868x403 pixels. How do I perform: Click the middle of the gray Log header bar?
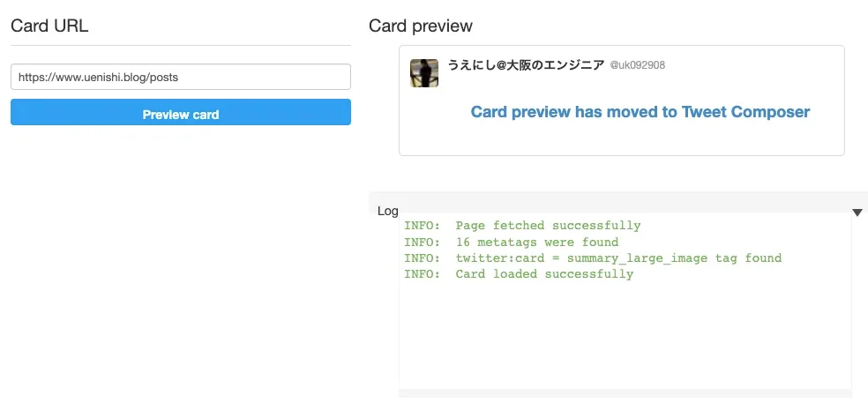click(617, 202)
